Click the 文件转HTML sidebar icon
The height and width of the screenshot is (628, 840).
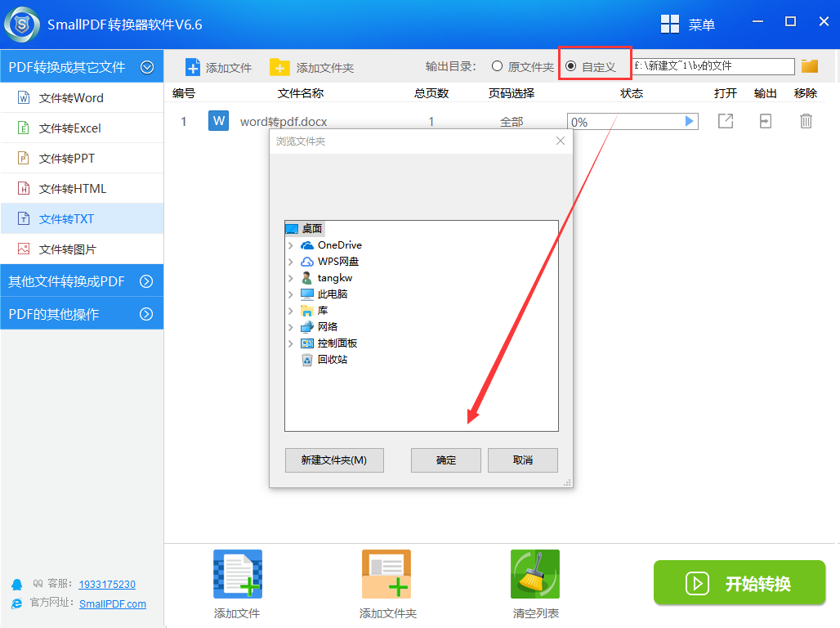(24, 188)
